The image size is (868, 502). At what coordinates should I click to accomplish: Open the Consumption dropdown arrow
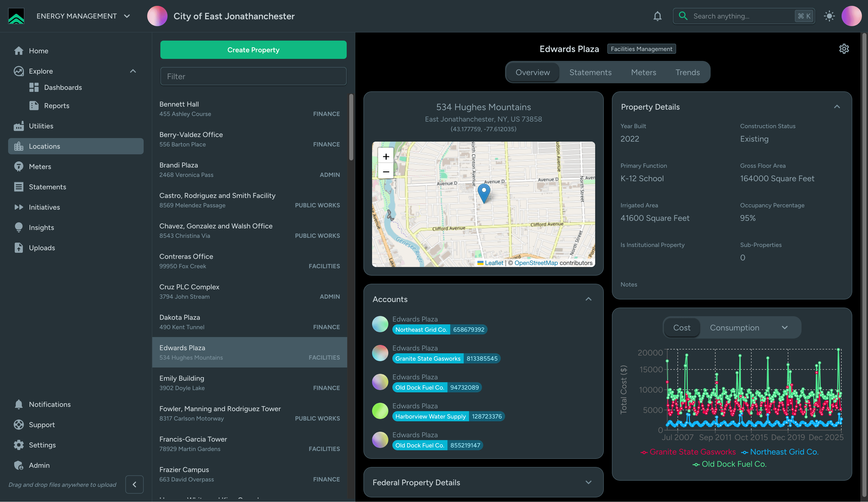click(x=784, y=328)
